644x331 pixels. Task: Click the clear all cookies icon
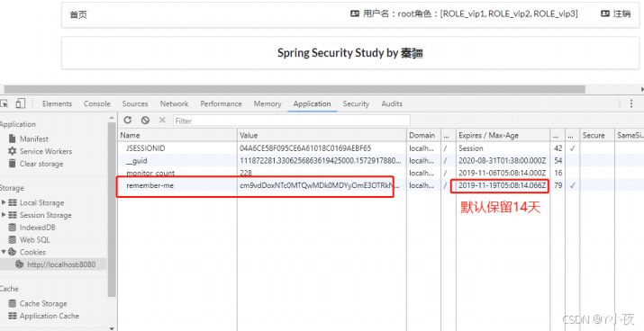(145, 121)
